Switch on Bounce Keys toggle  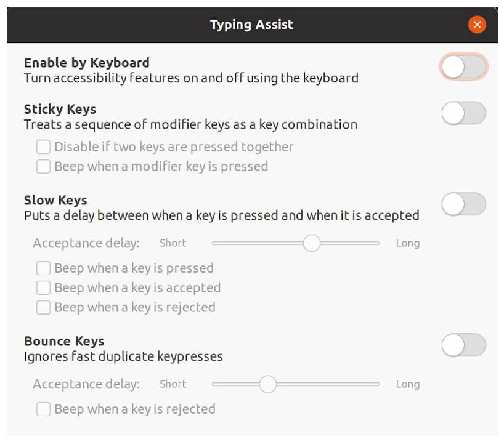pos(463,345)
